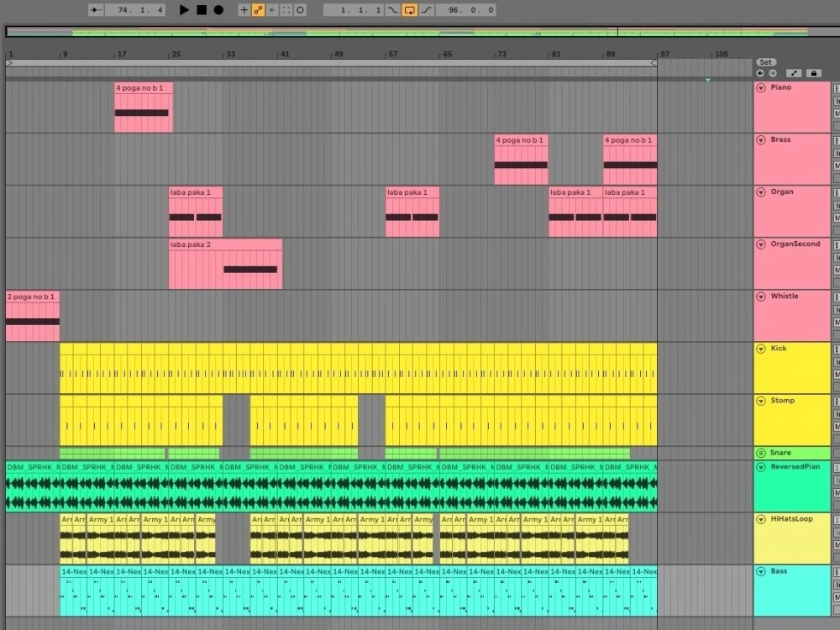Screen dimensions: 840x630
Task: Select the Piano track's 4 poga no b 1 clip
Action: [x=144, y=108]
